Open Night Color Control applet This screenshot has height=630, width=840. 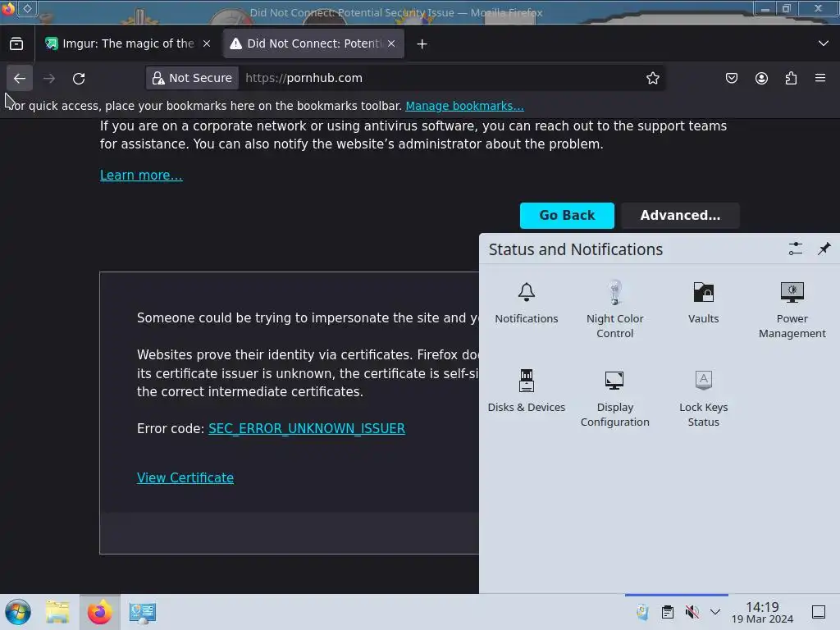pos(615,309)
